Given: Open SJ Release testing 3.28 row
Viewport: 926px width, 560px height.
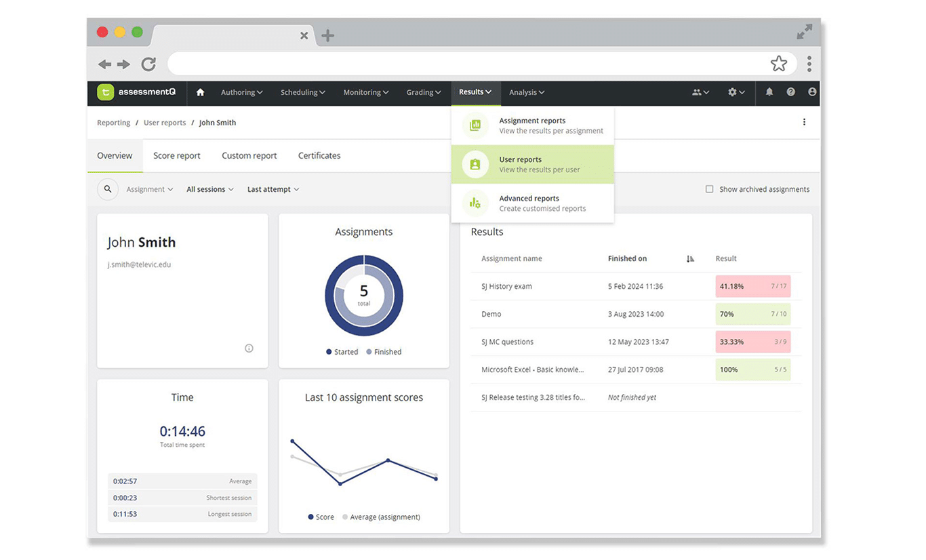Looking at the screenshot, I should point(636,397).
